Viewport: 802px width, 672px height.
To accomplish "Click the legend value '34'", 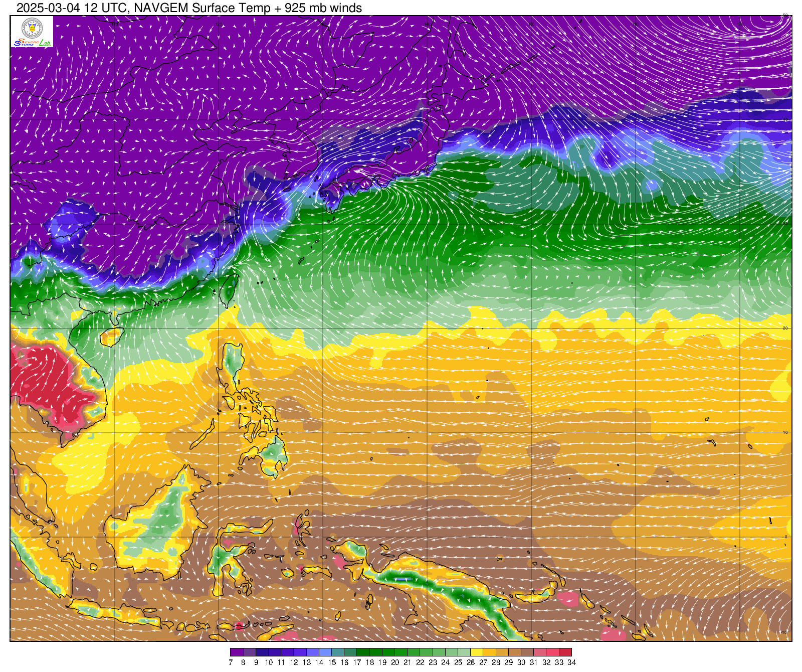I will point(572,662).
